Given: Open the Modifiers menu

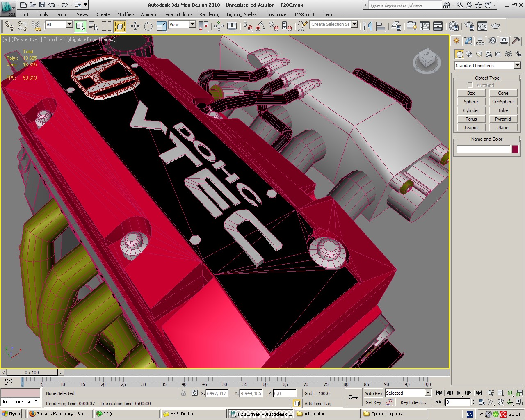Looking at the screenshot, I should (126, 14).
